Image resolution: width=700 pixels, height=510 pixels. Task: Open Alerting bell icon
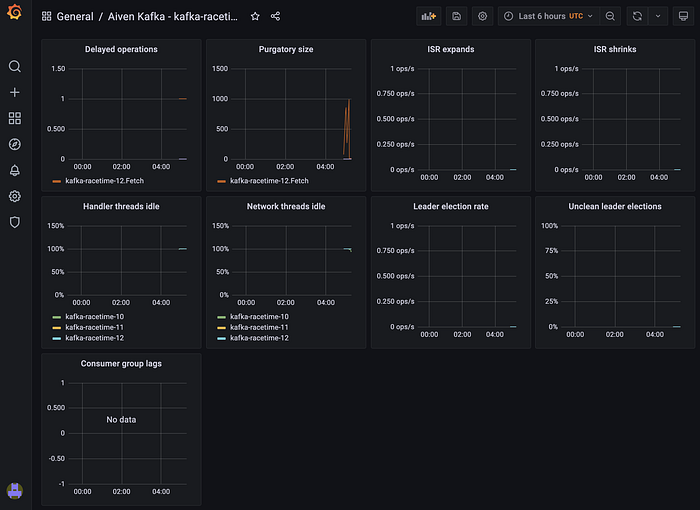pyautogui.click(x=15, y=170)
